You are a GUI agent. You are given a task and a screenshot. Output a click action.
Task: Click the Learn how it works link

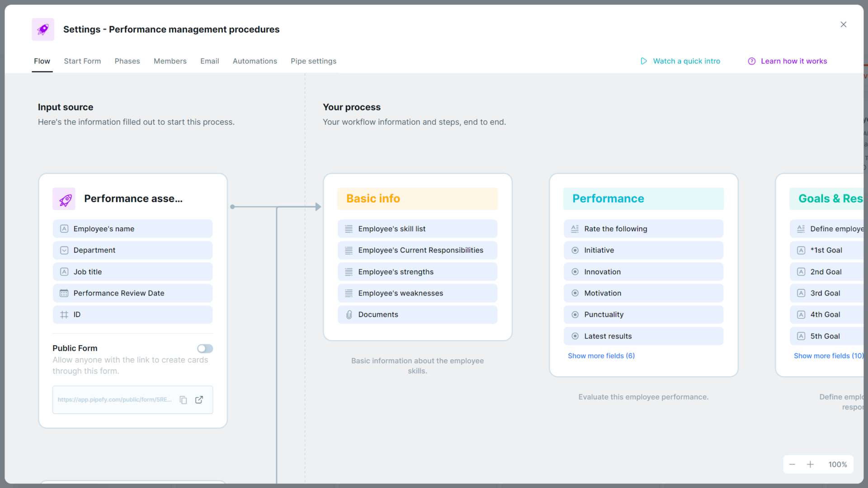coord(794,61)
